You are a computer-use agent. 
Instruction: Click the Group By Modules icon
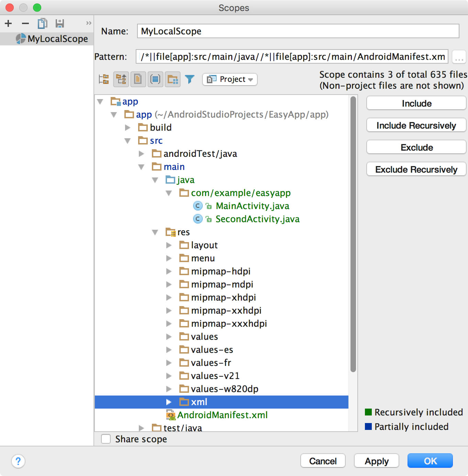[x=172, y=79]
